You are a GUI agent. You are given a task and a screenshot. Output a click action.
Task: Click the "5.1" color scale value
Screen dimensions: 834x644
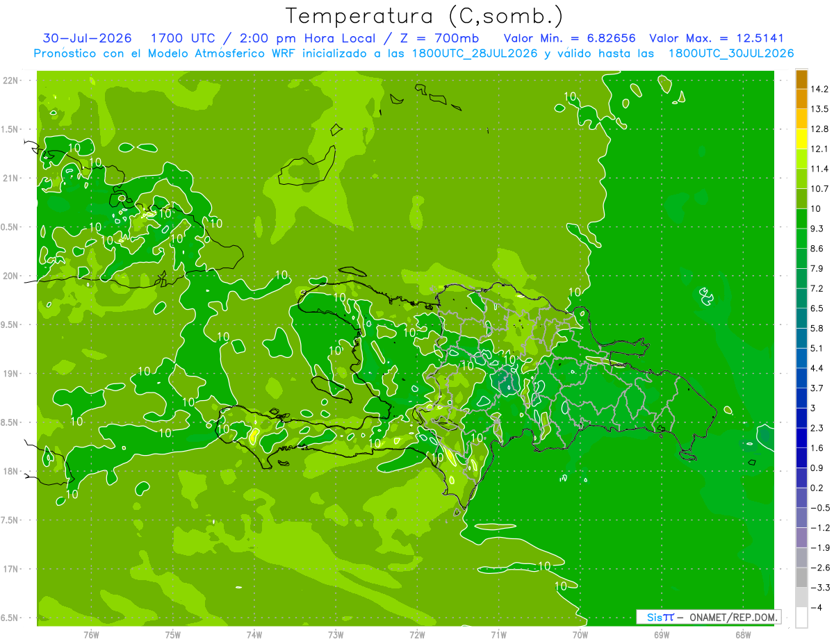(817, 348)
